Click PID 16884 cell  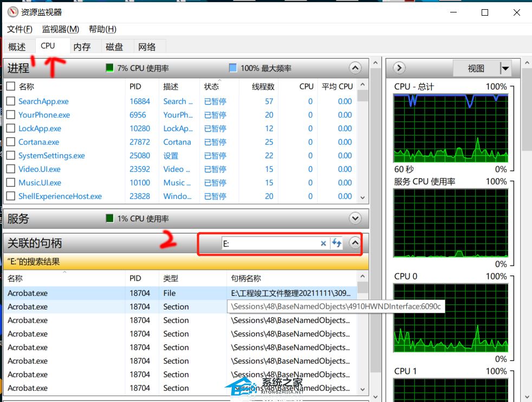tap(139, 101)
